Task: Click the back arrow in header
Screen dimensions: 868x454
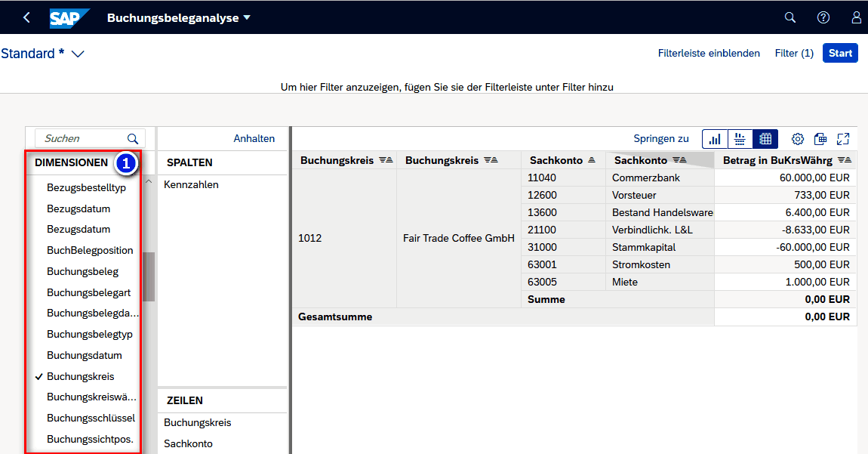Action: click(27, 17)
